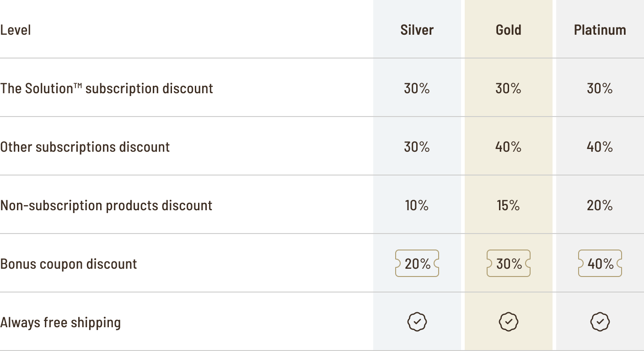The height and width of the screenshot is (351, 644).
Task: Select the Platinum 40% bonus coupon icon
Action: point(600,263)
